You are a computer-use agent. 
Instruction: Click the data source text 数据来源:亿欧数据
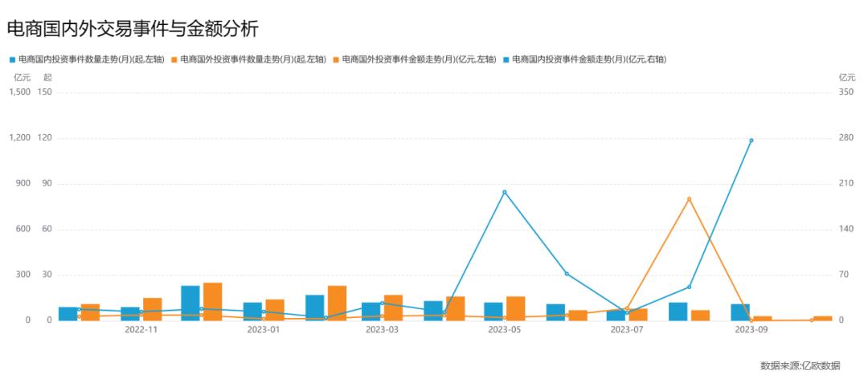coord(800,365)
